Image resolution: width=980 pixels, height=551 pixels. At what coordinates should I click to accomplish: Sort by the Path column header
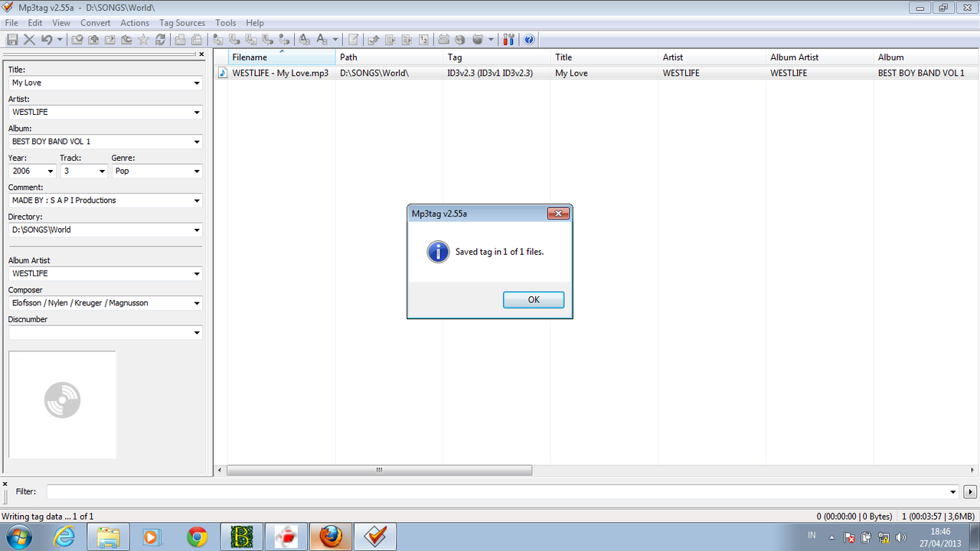click(x=389, y=57)
